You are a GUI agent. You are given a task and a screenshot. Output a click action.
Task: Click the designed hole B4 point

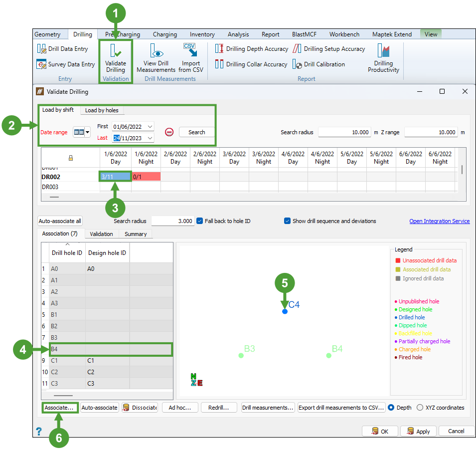click(x=329, y=356)
